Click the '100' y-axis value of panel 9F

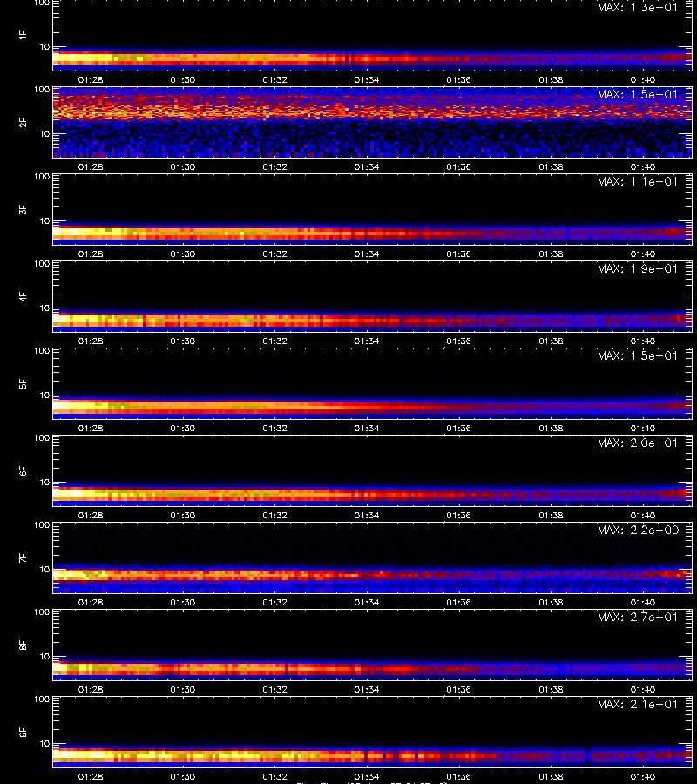pyautogui.click(x=42, y=699)
